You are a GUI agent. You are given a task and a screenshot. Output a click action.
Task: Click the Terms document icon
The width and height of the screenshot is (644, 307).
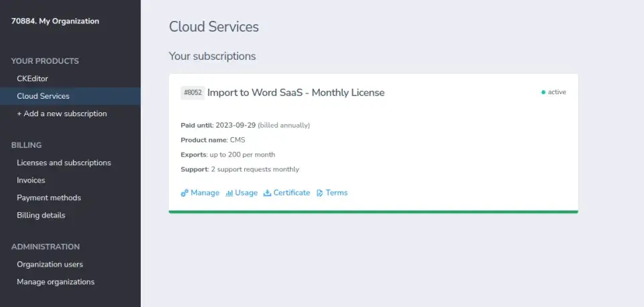point(319,193)
